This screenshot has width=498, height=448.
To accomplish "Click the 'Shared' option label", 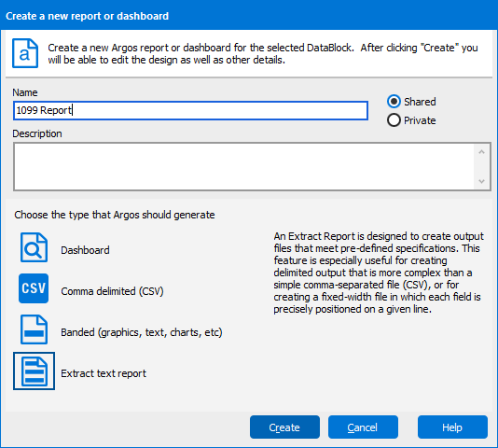I will 420,102.
